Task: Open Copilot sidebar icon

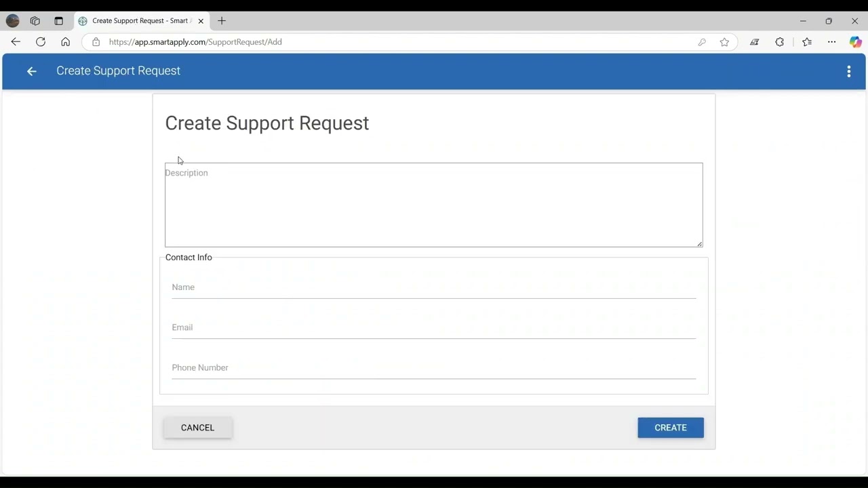Action: pos(855,42)
